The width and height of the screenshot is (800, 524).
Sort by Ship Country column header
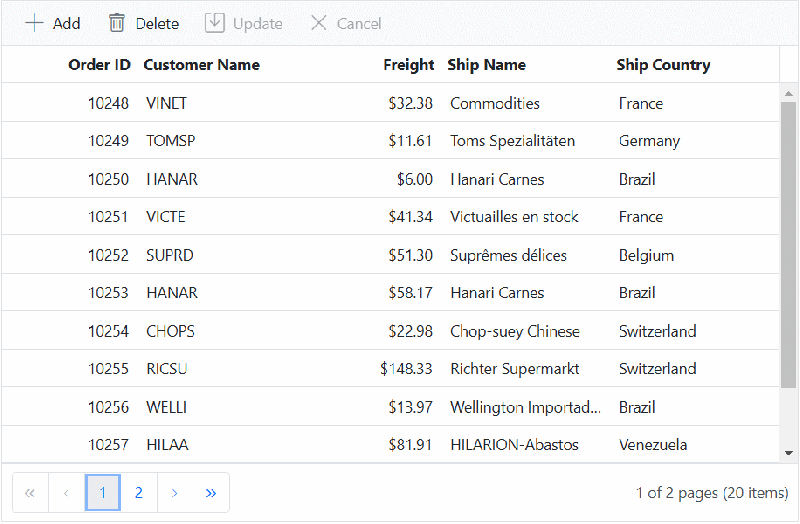(x=663, y=65)
